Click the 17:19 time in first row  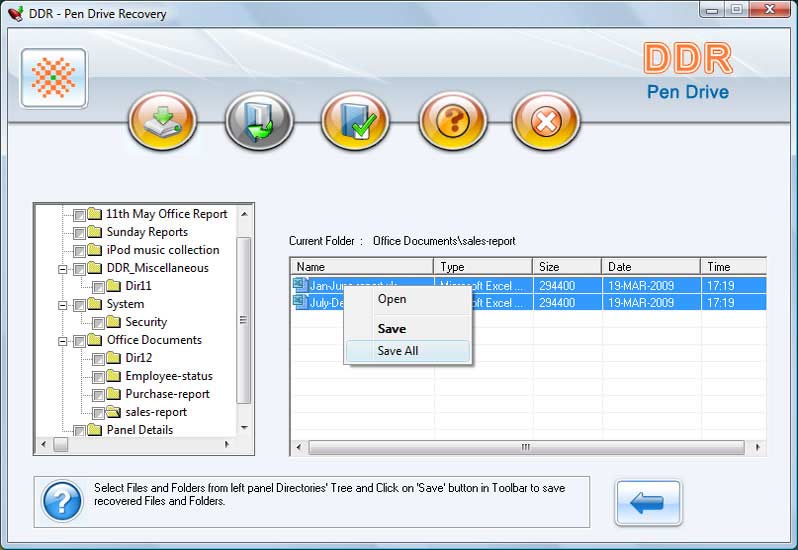(x=720, y=285)
